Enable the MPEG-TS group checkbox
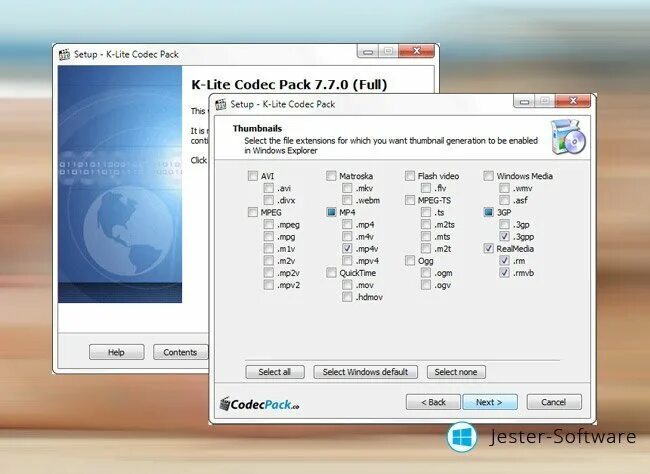This screenshot has width=650, height=474. click(410, 200)
